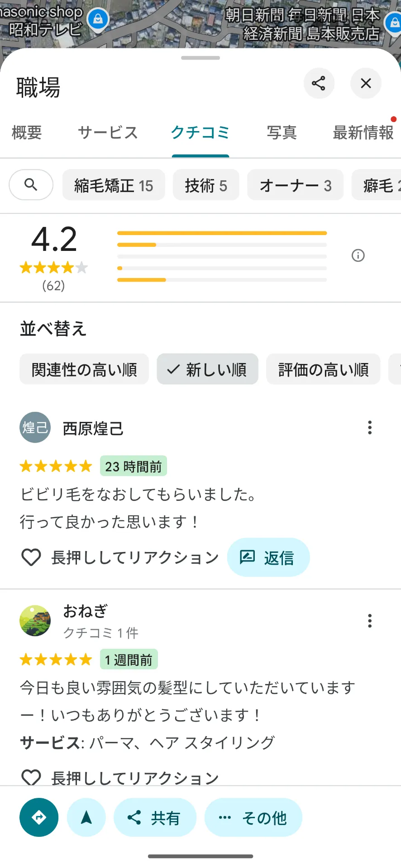Tap the heart icon on おねぎ's review
This screenshot has height=868, width=401.
point(31,778)
